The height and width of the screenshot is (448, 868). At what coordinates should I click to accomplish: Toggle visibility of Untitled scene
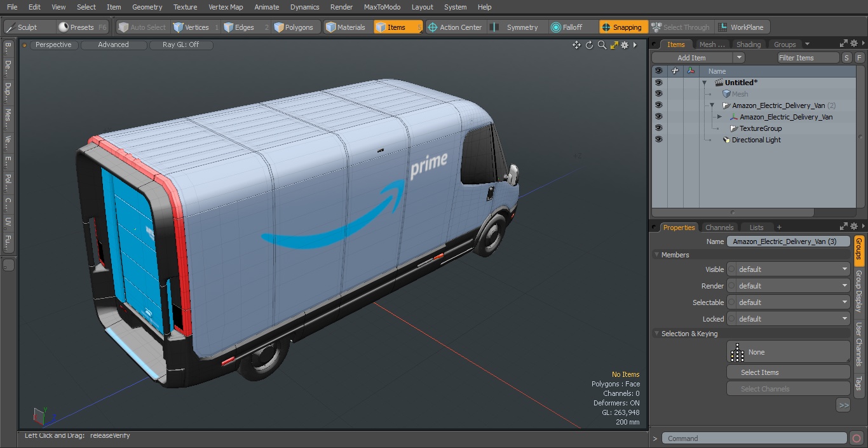click(x=658, y=83)
